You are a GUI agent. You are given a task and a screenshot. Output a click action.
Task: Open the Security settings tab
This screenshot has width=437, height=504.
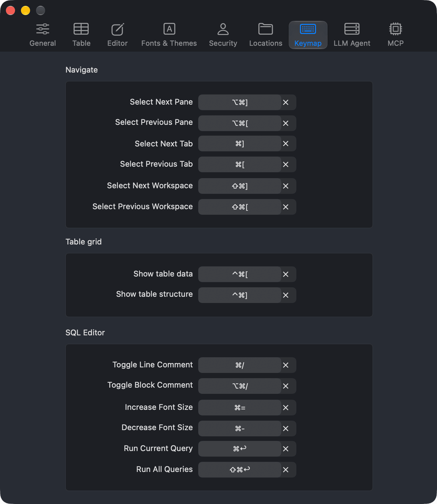(223, 35)
